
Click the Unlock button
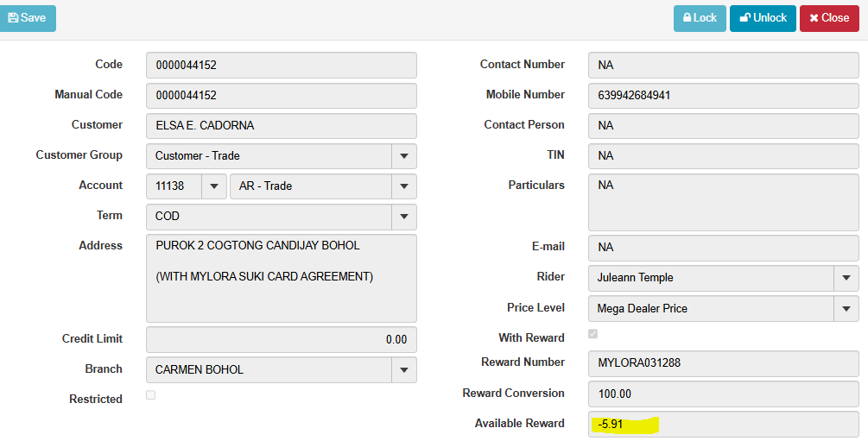click(763, 18)
